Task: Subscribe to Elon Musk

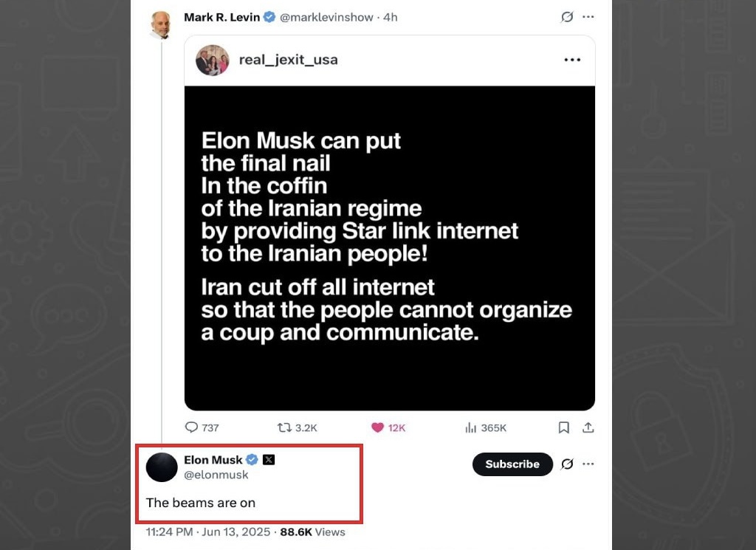Action: (x=512, y=464)
